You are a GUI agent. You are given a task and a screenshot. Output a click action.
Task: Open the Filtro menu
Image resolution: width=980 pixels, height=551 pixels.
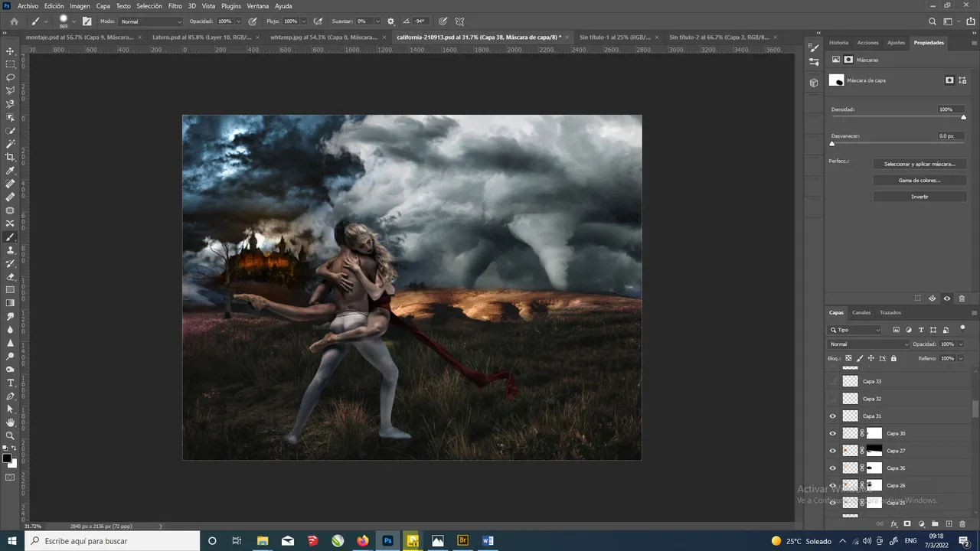click(x=175, y=6)
